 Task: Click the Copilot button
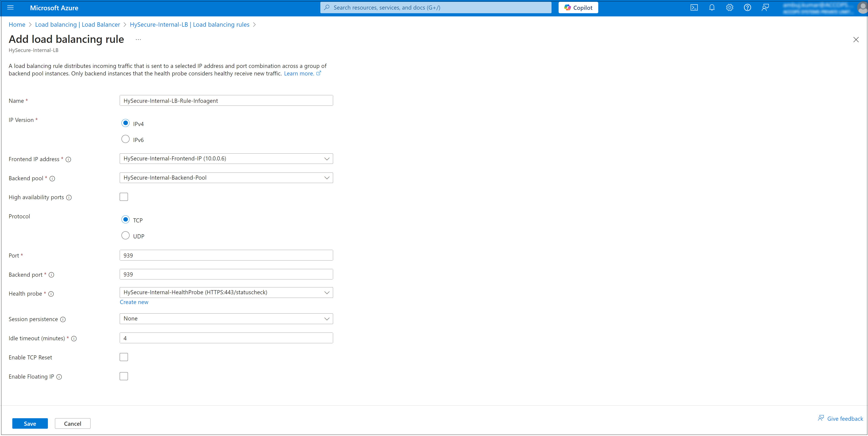(578, 8)
